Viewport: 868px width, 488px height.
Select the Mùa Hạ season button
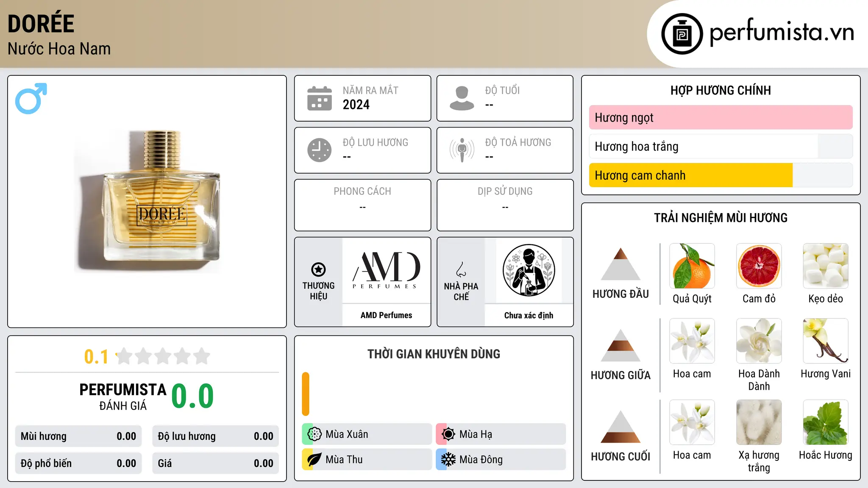[501, 434]
